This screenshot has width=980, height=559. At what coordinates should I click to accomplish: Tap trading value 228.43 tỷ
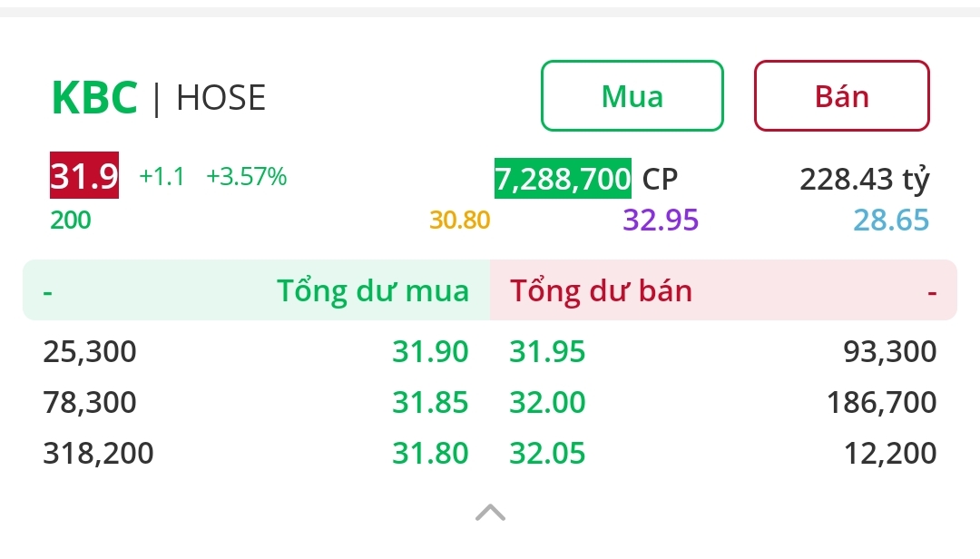[864, 179]
